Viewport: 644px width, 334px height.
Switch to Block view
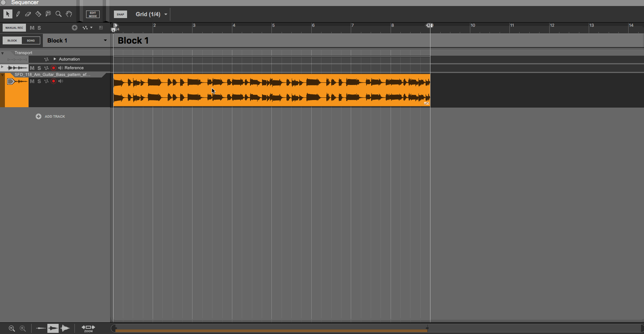(12, 41)
